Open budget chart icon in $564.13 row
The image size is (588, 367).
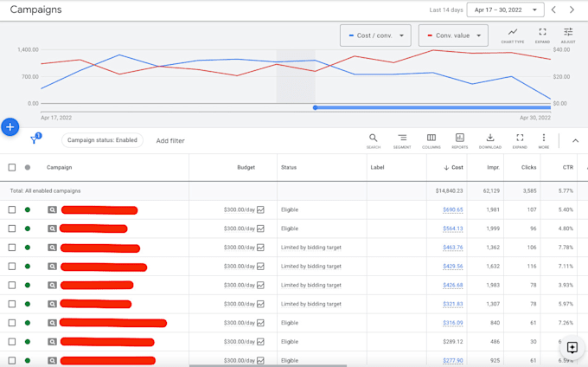click(x=260, y=229)
